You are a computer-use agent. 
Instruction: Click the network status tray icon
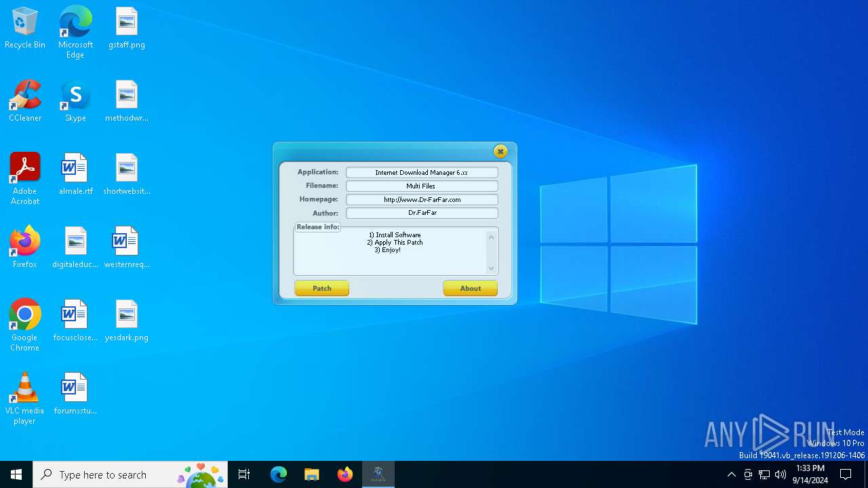tap(764, 474)
